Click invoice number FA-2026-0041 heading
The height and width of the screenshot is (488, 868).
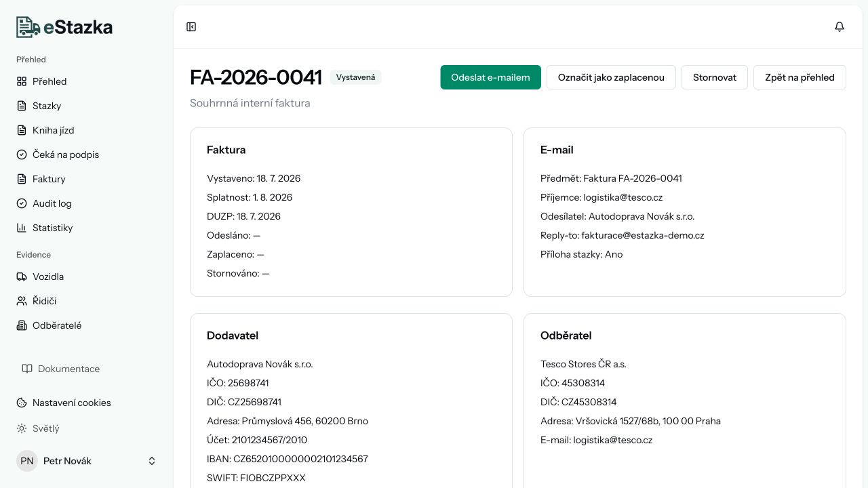(x=256, y=77)
